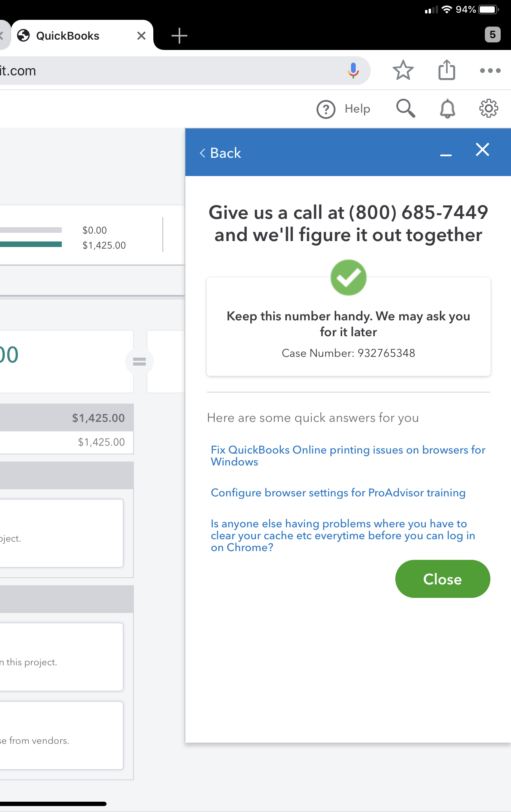Bookmark this page with the star icon

point(403,71)
